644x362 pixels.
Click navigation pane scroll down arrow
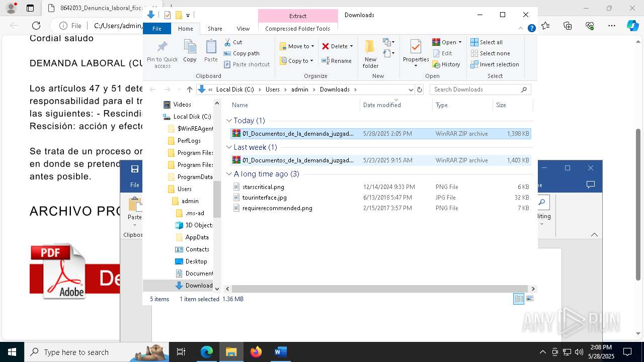coord(217,289)
